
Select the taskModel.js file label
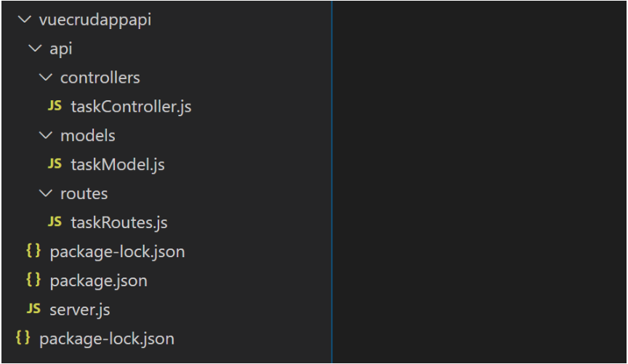coord(118,165)
